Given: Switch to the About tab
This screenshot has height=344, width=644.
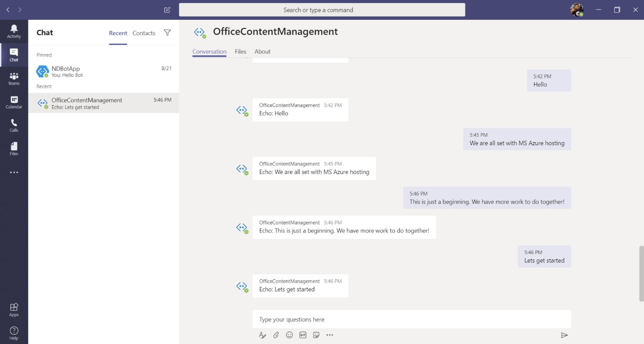Looking at the screenshot, I should tap(262, 52).
